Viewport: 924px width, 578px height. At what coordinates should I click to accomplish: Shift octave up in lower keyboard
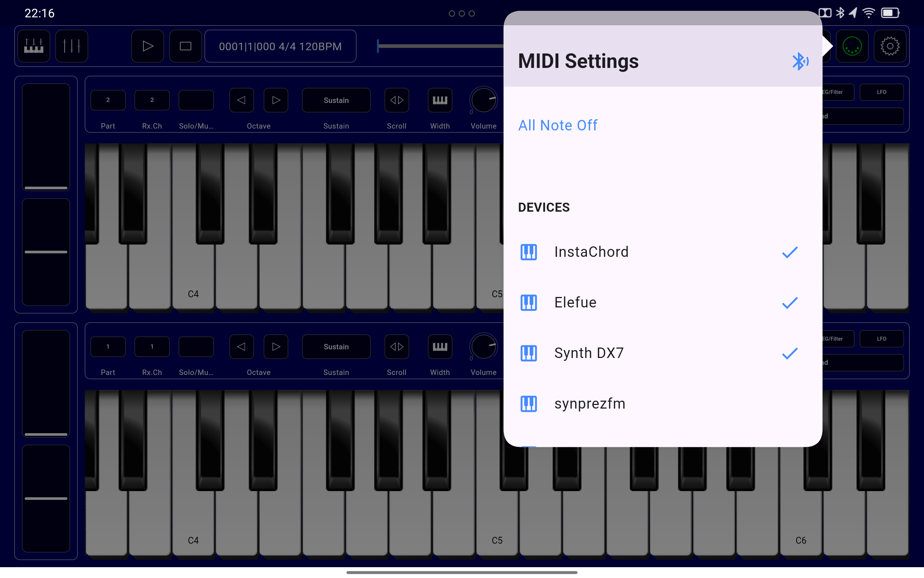tap(276, 347)
